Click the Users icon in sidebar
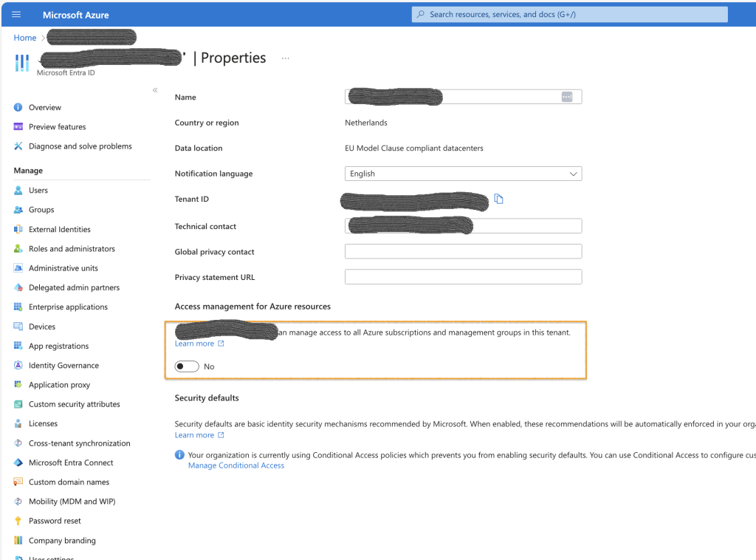756x560 pixels. tap(18, 191)
